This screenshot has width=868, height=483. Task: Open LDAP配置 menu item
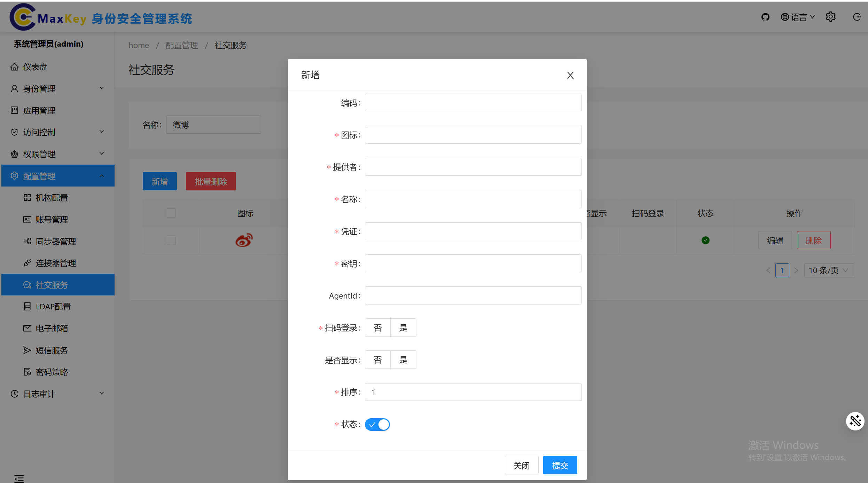click(53, 307)
